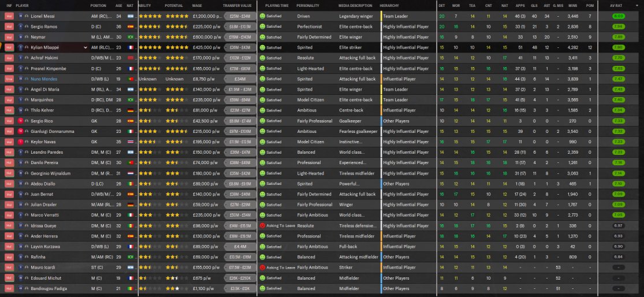
Task: Open Ángel Di María's £1.9M - £3M value
Action: 240,90
